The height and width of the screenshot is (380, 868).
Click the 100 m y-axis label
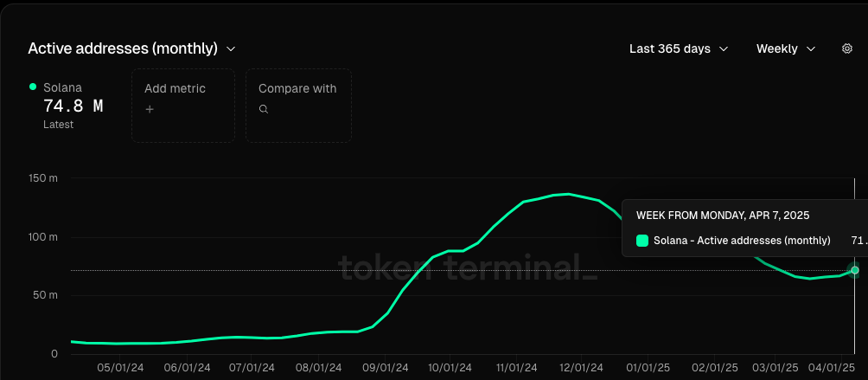[42, 237]
